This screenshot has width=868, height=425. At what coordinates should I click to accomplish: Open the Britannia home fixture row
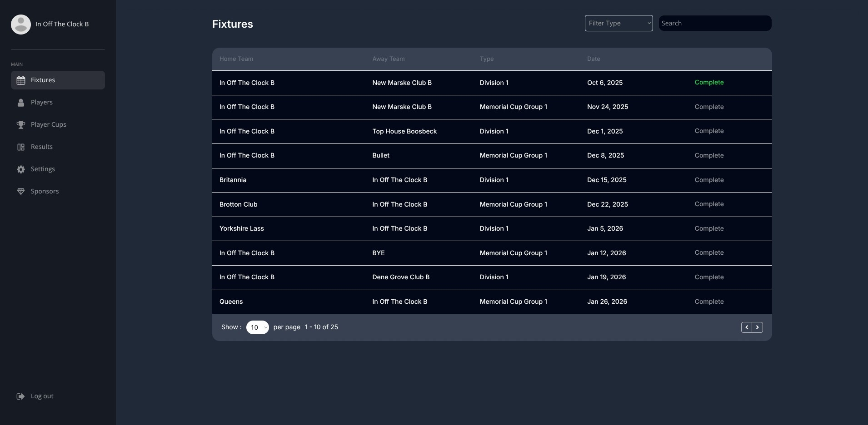tap(233, 180)
